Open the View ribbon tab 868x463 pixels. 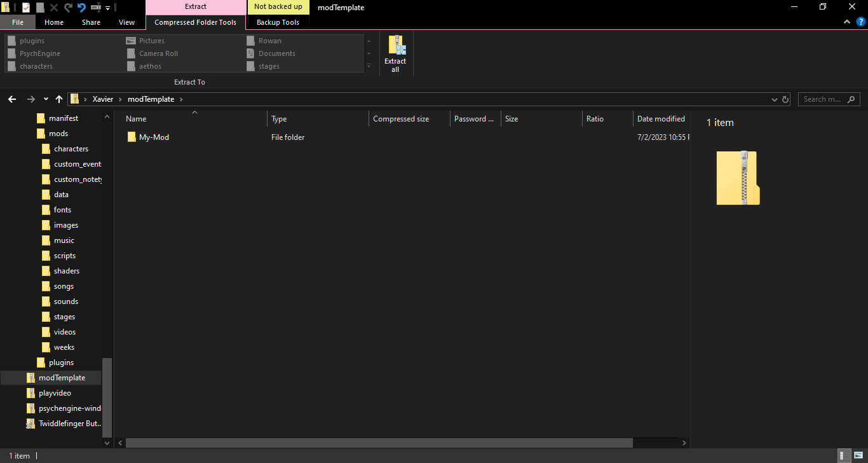(x=126, y=22)
